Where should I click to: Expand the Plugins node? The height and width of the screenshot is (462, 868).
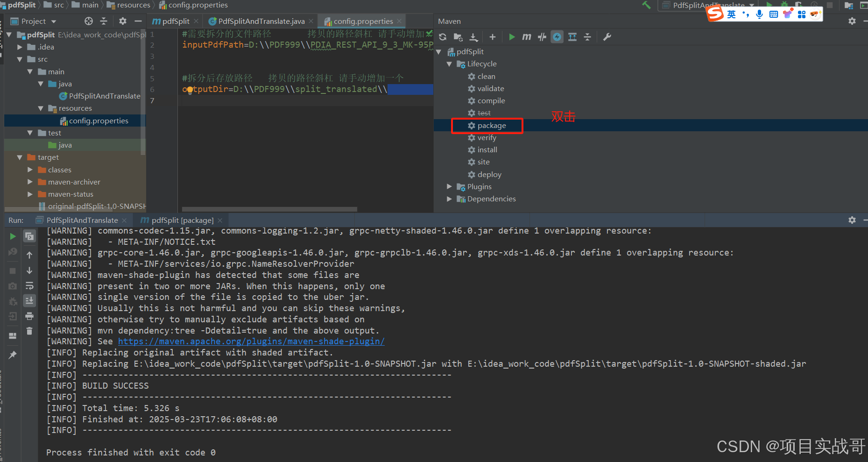(449, 186)
